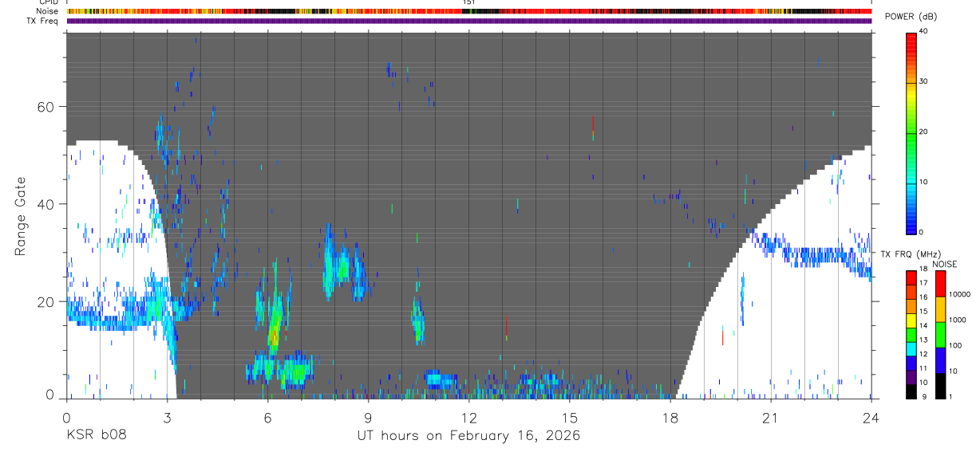
Task: Click the purple TX Freq strip above the plot
Action: (x=469, y=21)
